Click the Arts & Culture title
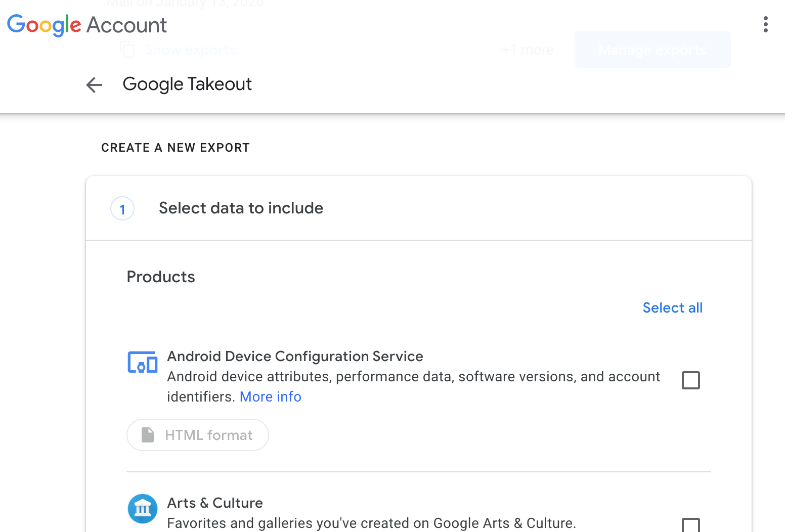 coord(215,503)
